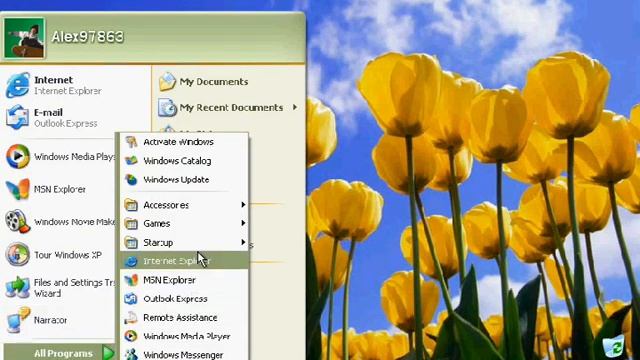The image size is (640, 360).
Task: Click the Windows Messenger icon
Action: [x=131, y=354]
